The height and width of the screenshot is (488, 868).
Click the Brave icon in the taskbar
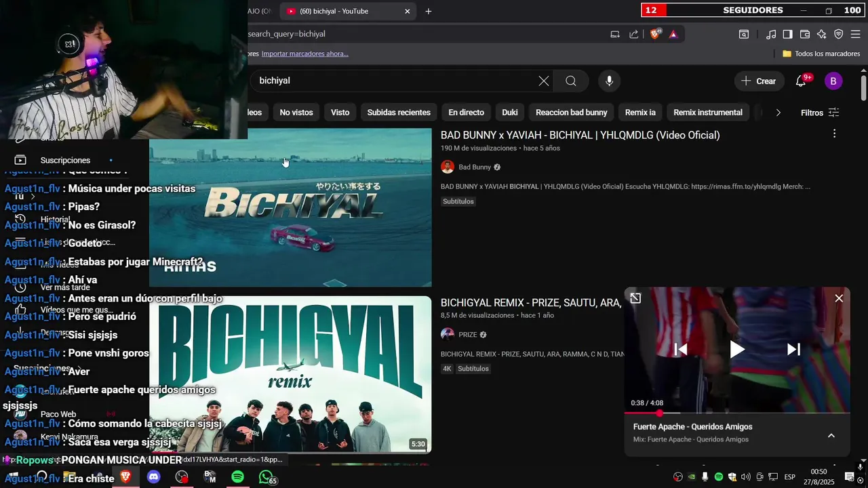point(125,477)
